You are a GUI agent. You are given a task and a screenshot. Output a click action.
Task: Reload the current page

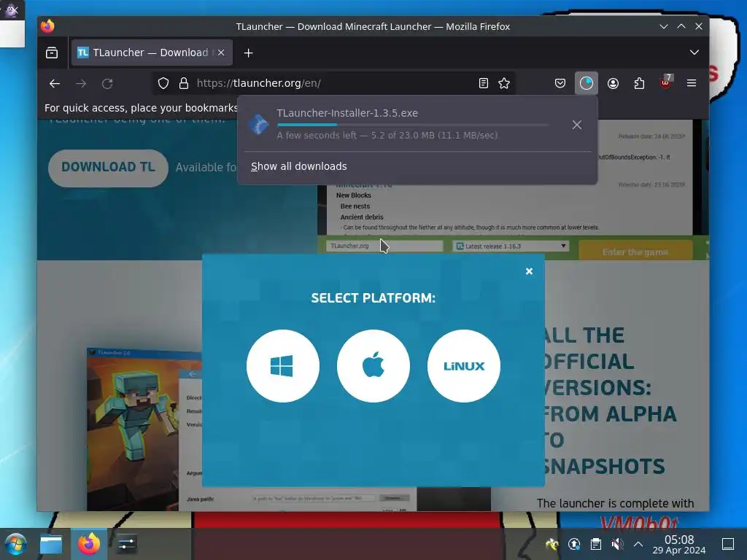click(x=107, y=83)
